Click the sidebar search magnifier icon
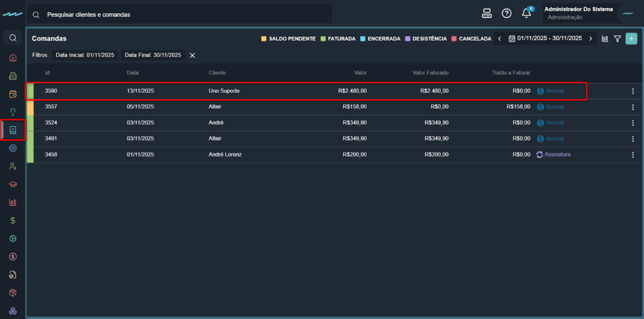This screenshot has width=644, height=319. [13, 38]
